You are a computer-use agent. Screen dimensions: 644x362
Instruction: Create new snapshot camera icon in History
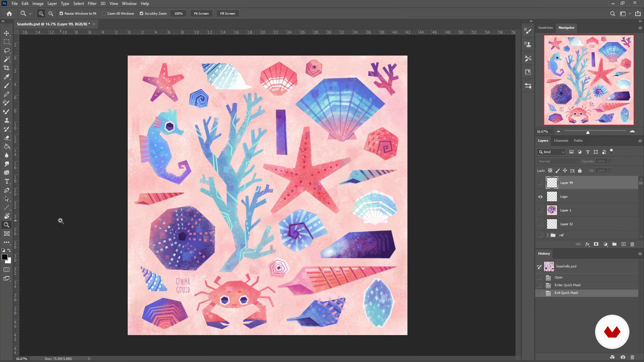click(623, 357)
